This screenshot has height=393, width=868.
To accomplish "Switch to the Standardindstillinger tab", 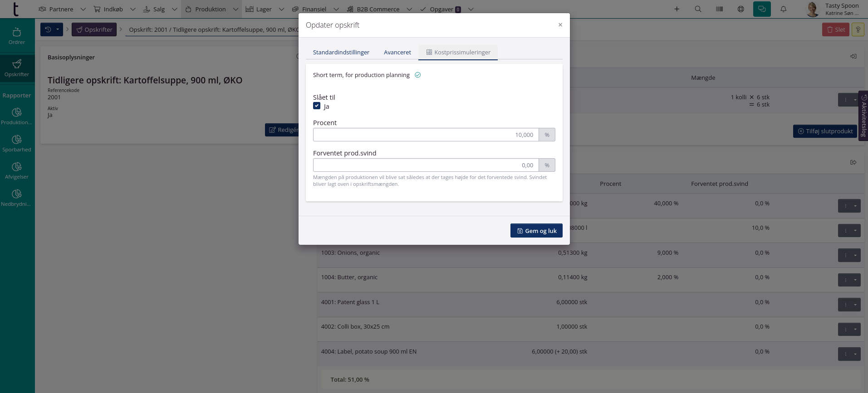I will pyautogui.click(x=341, y=52).
